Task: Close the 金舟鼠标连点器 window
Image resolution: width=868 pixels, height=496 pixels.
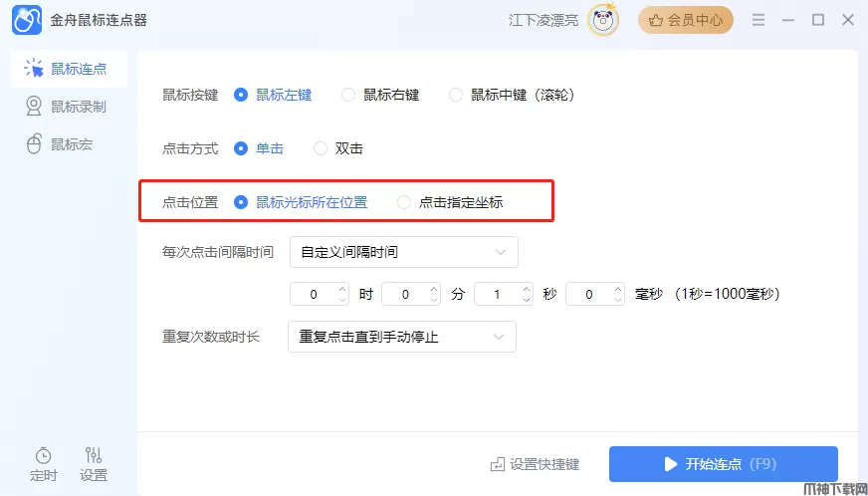Action: 848,21
